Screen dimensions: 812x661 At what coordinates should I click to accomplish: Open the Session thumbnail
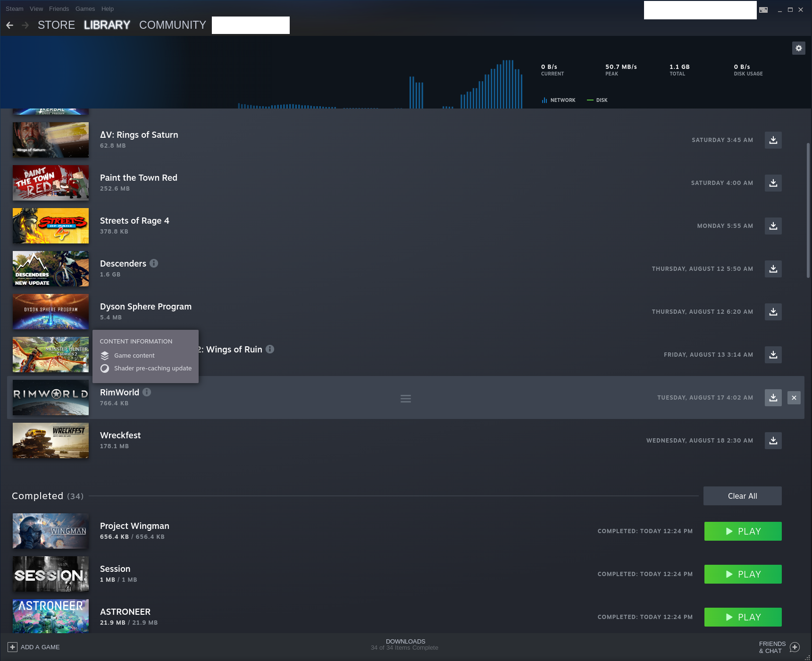pyautogui.click(x=50, y=574)
